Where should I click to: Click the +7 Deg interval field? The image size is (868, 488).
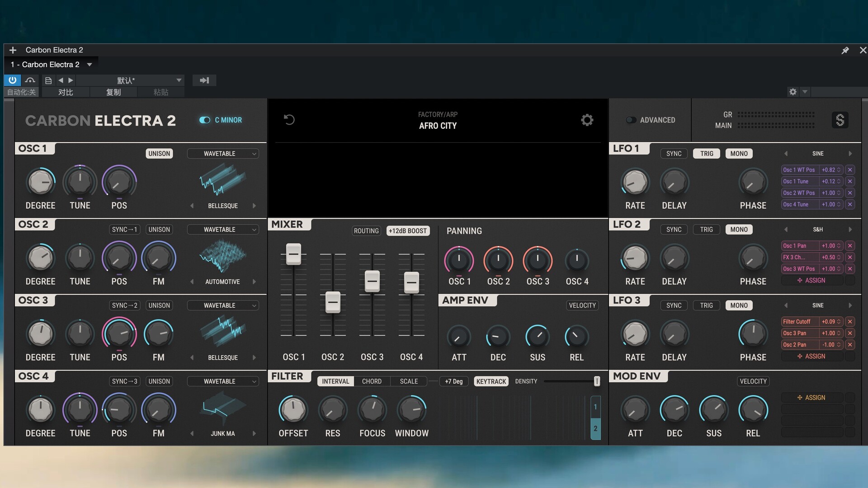454,381
